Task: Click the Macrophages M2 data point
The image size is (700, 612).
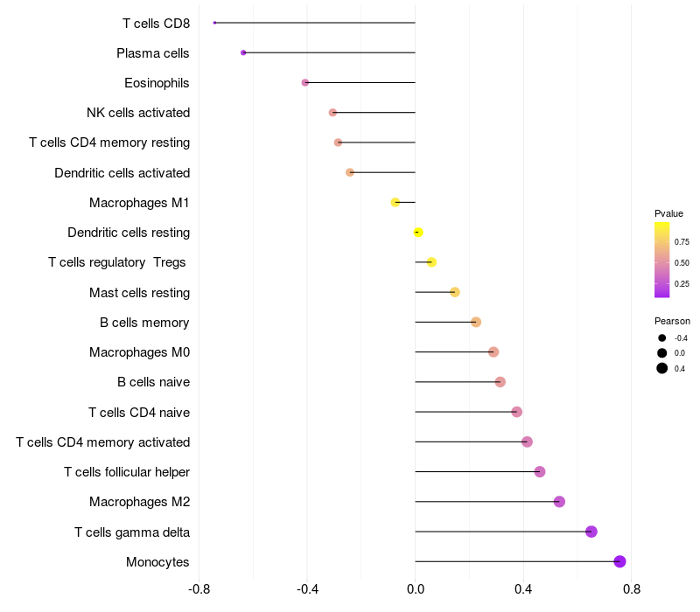Action: click(x=559, y=502)
